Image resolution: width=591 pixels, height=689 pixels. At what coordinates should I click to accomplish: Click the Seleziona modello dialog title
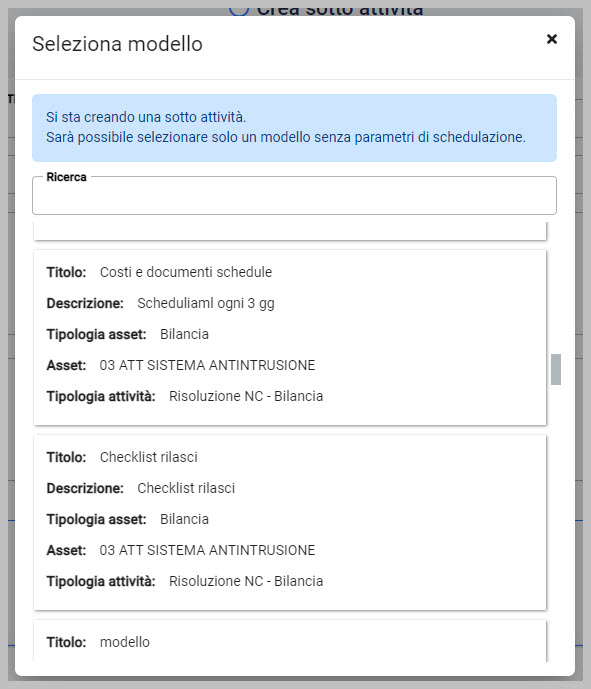click(x=117, y=44)
